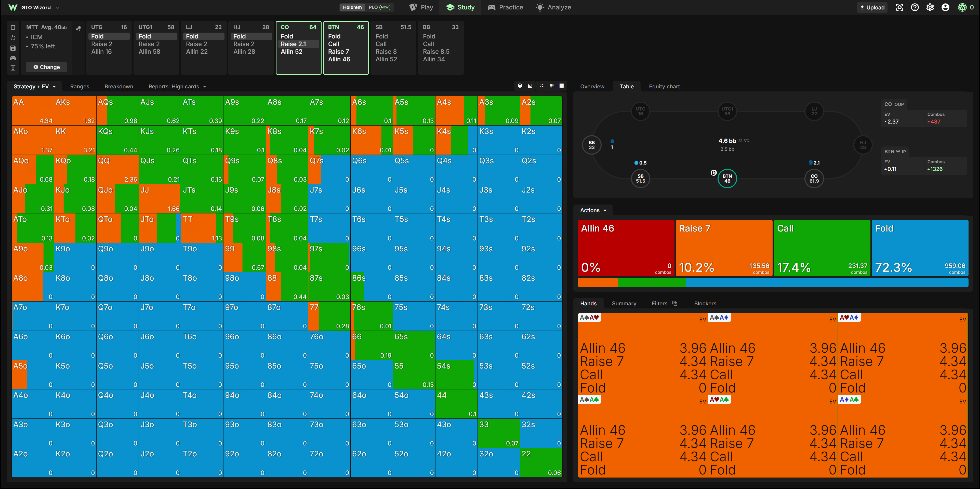The image size is (980, 489).
Task: Click the diagonal split-square view icon
Action: tap(530, 86)
